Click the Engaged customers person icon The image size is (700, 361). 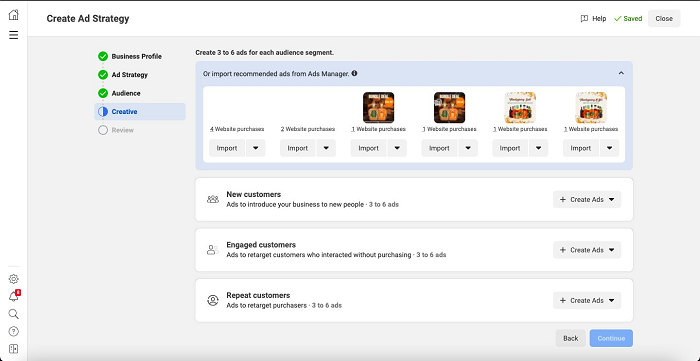coord(212,250)
